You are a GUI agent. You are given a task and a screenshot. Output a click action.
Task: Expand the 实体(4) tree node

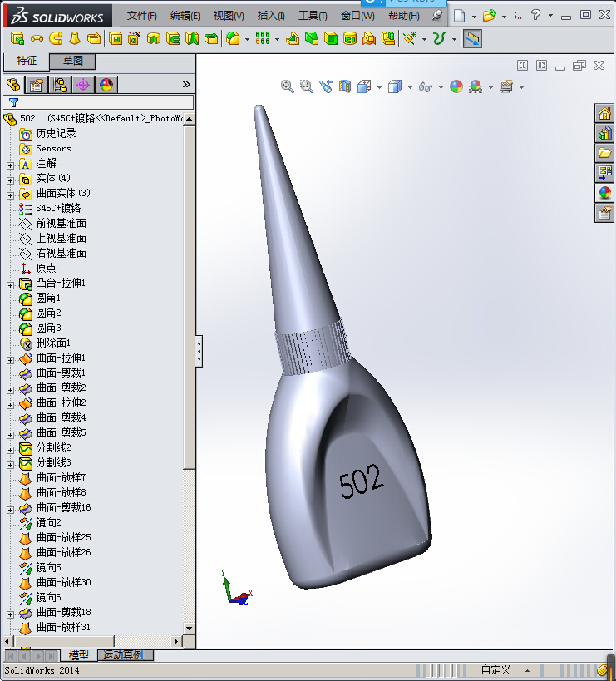coord(11,180)
